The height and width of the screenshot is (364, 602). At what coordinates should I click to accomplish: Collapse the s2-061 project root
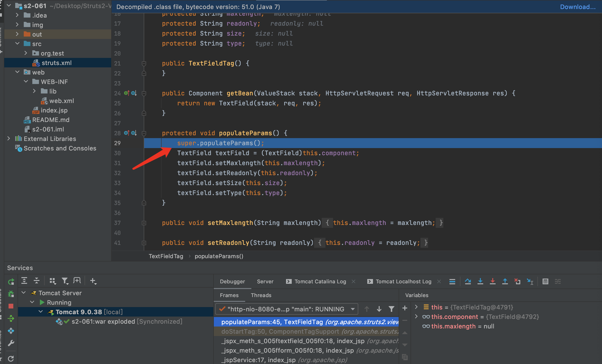(9, 5)
